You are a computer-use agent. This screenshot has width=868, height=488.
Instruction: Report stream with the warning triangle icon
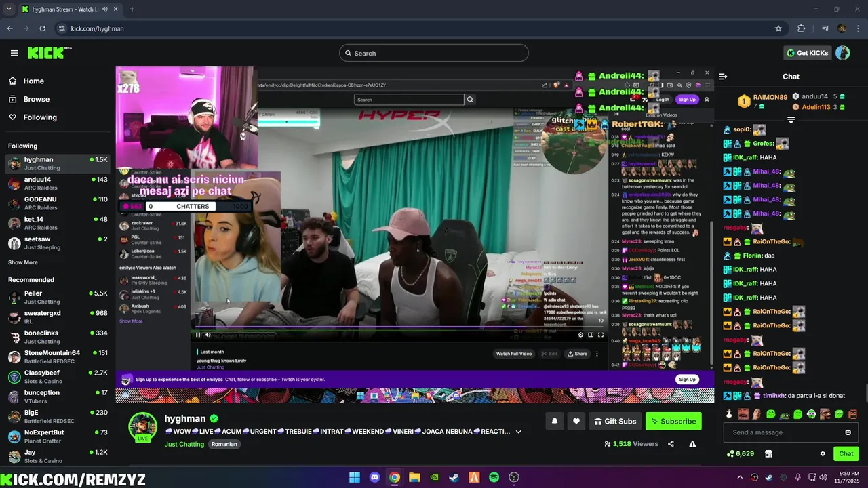(x=692, y=444)
